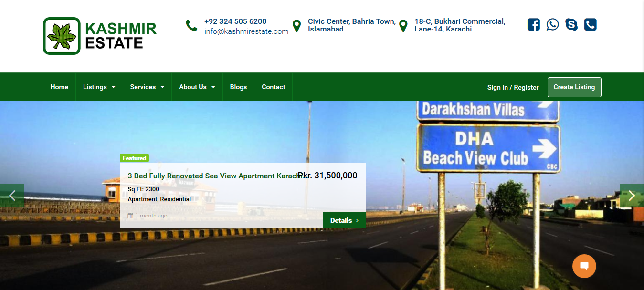Click the Islamabad location pin icon

pyautogui.click(x=296, y=26)
